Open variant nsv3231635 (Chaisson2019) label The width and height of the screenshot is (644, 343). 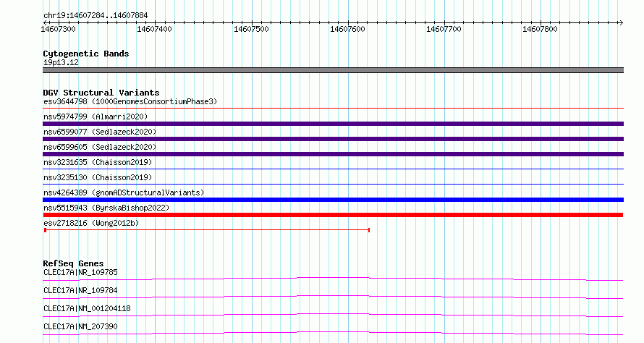coord(98,162)
